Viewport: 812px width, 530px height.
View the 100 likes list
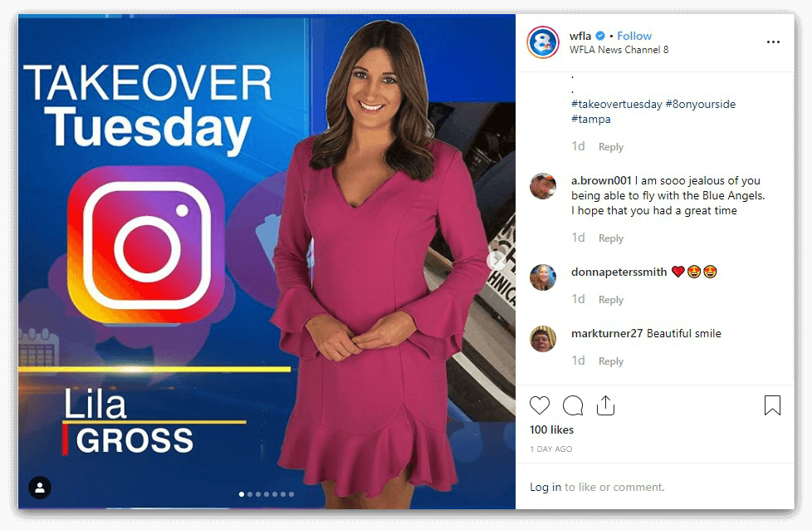point(551,429)
